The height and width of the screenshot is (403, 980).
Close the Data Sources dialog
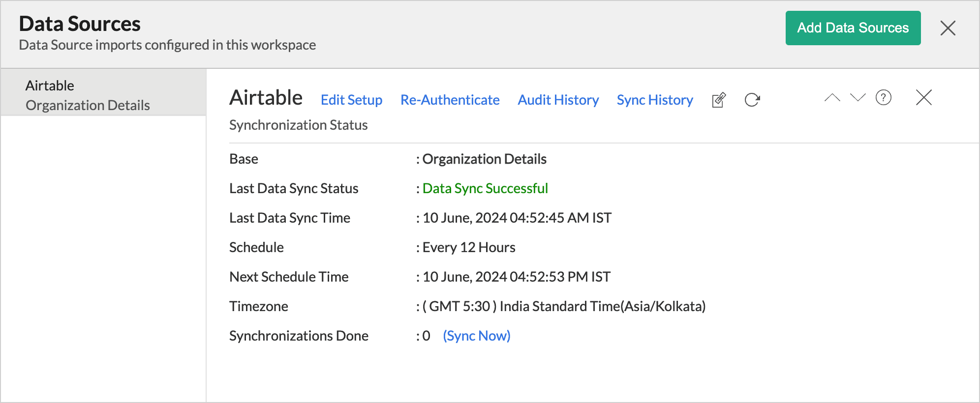coord(948,28)
